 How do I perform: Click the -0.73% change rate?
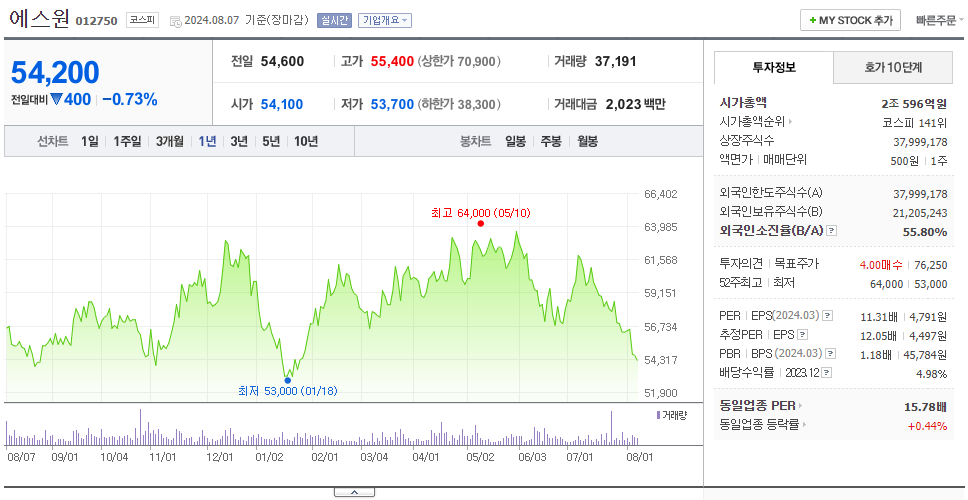tap(130, 99)
